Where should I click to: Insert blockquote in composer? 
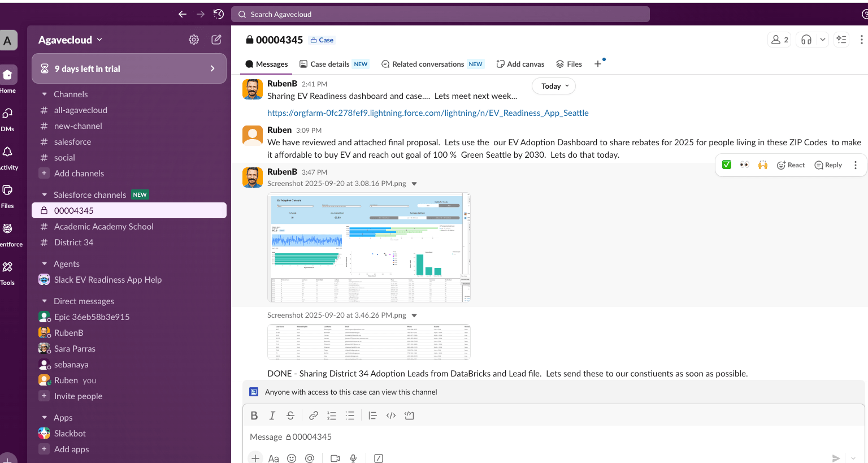[x=372, y=416]
